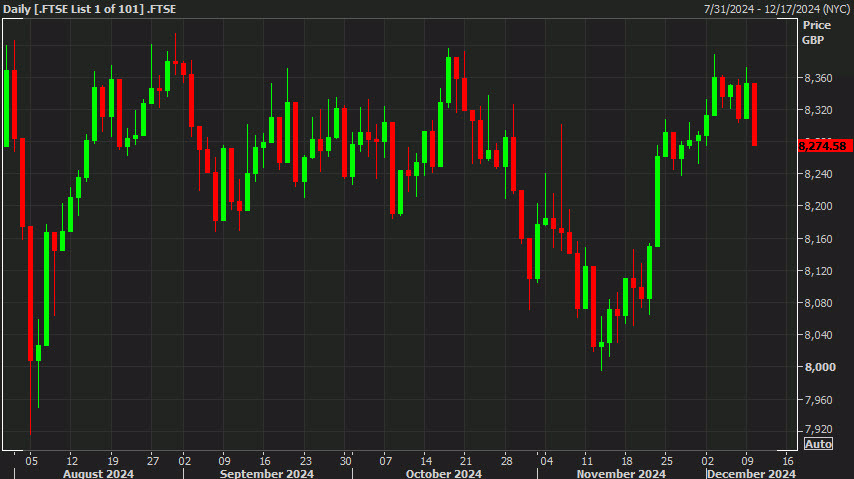
Task: Select the August 2024 month label
Action: [98, 473]
